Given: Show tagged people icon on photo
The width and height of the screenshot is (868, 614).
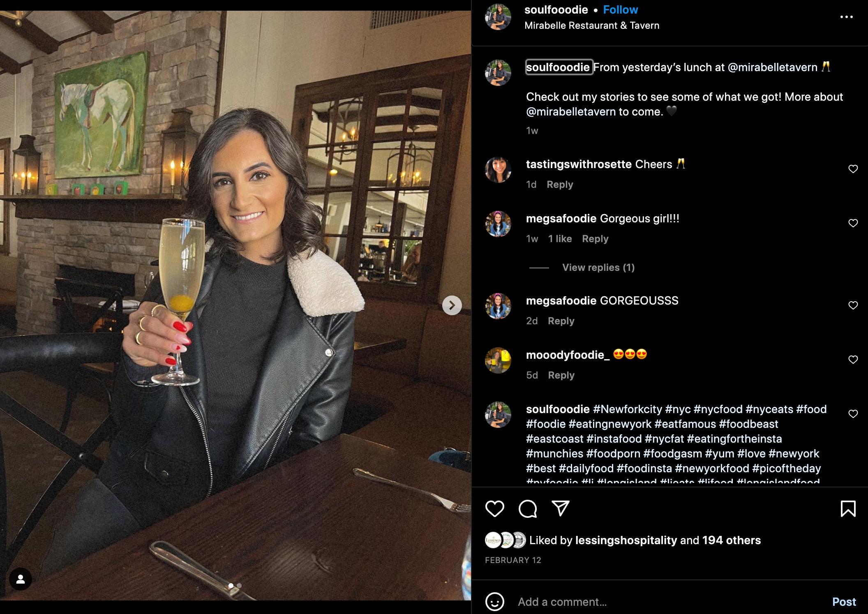Looking at the screenshot, I should tap(21, 579).
